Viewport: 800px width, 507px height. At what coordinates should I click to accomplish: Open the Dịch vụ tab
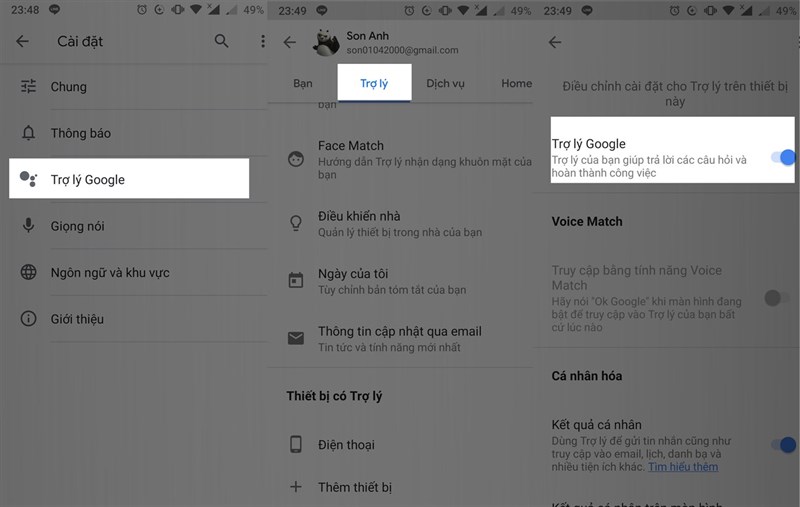click(x=445, y=83)
